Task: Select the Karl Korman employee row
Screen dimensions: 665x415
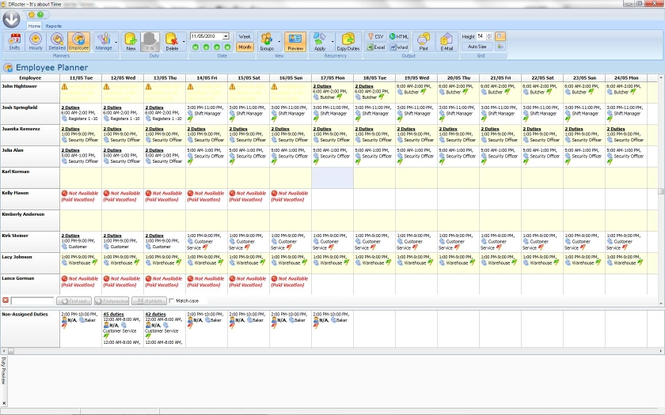Action: click(x=30, y=178)
